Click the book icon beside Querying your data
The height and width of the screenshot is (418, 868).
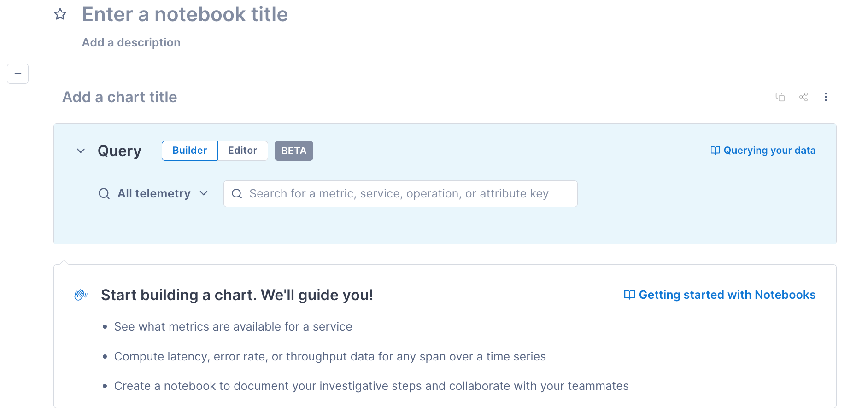(x=715, y=150)
